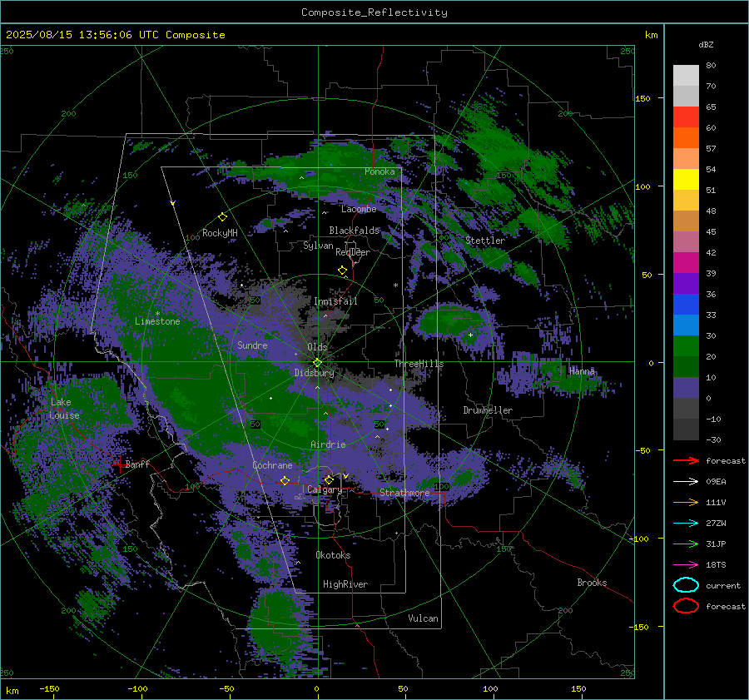Image resolution: width=749 pixels, height=700 pixels.
Task: Click the RedDeer city label
Action: pos(353,252)
